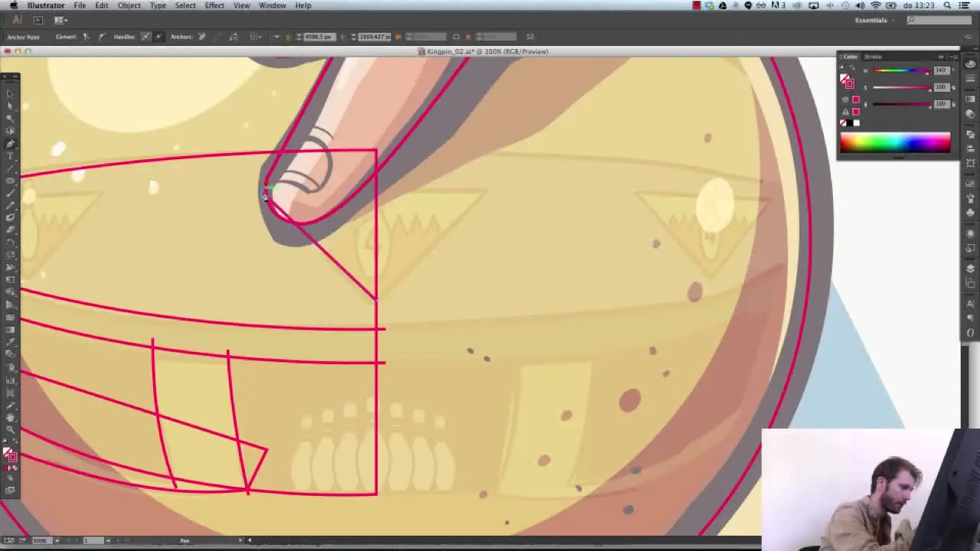This screenshot has height=551, width=980.
Task: Click the None swatch in Color panel
Action: pyautogui.click(x=844, y=123)
